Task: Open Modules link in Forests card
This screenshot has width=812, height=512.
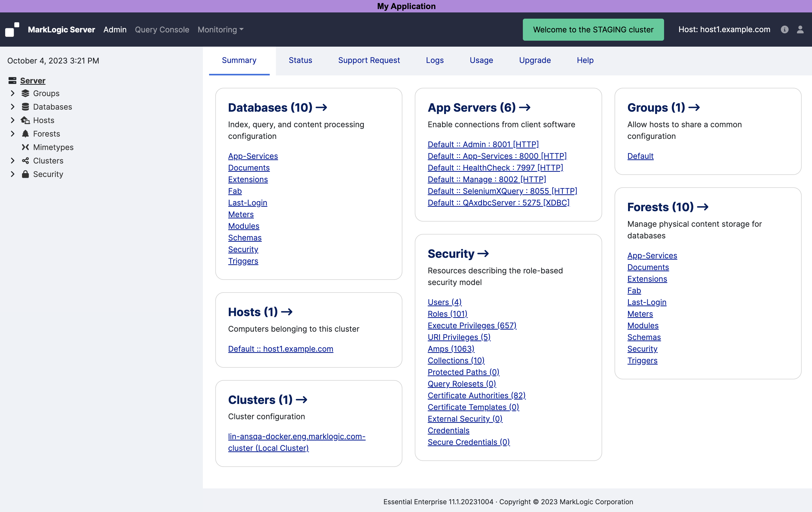Action: 643,325
